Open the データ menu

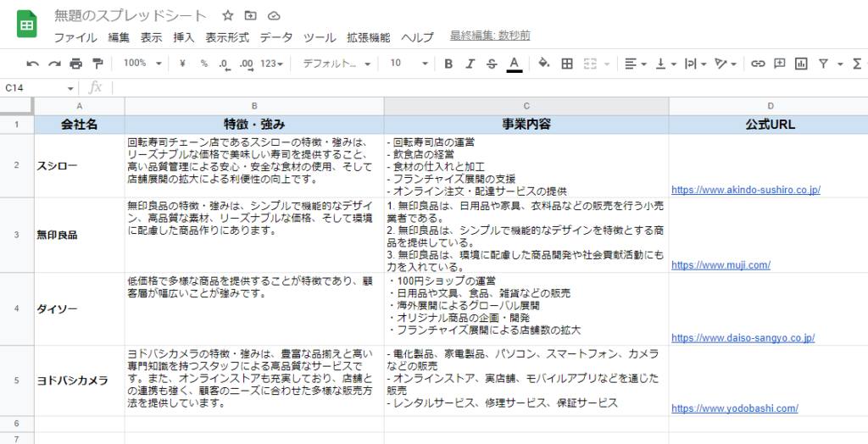[276, 37]
